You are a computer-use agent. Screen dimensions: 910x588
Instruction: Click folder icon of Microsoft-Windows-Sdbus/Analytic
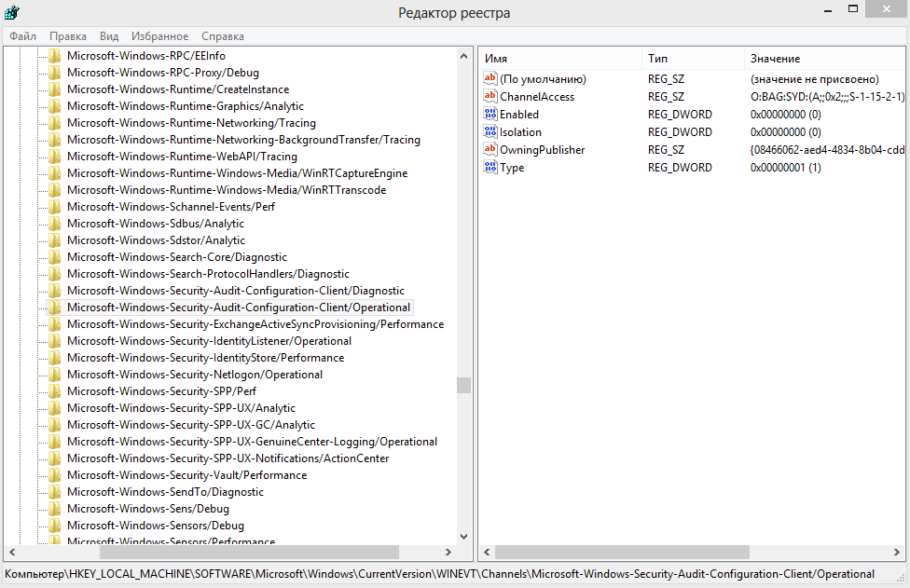click(x=55, y=224)
